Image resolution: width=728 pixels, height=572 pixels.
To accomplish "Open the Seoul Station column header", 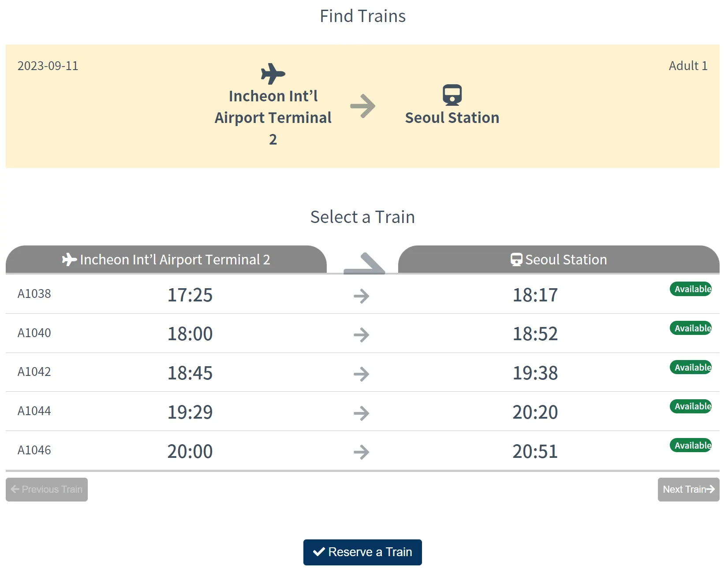I will (x=559, y=260).
